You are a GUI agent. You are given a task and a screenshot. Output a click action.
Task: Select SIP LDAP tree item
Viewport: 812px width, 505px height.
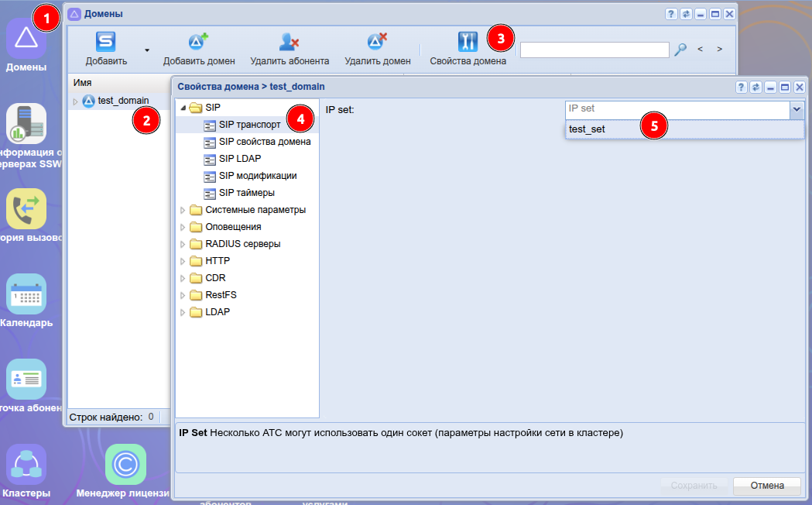pyautogui.click(x=240, y=159)
